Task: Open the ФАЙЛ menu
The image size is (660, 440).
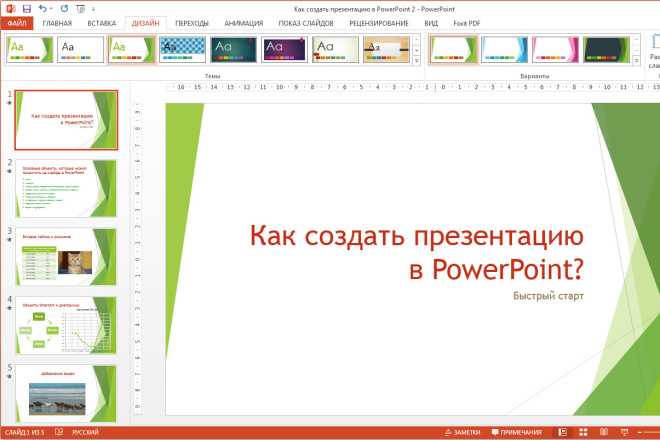Action: point(17,23)
